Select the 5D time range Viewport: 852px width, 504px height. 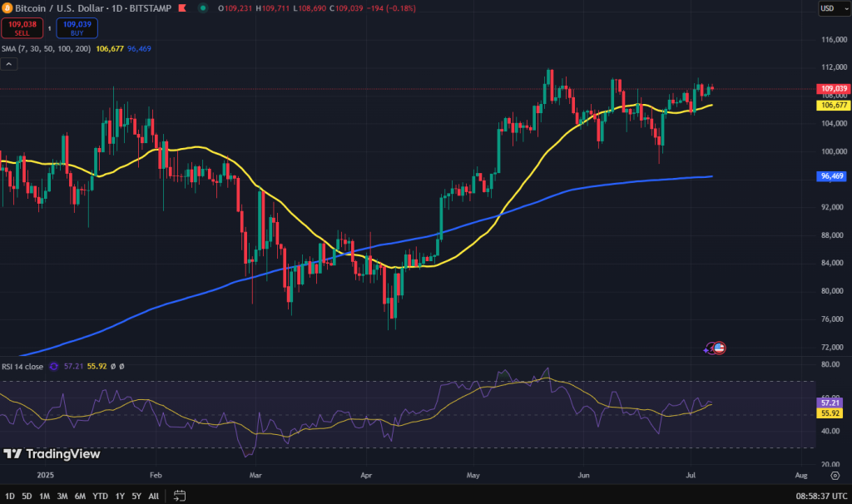click(x=27, y=496)
